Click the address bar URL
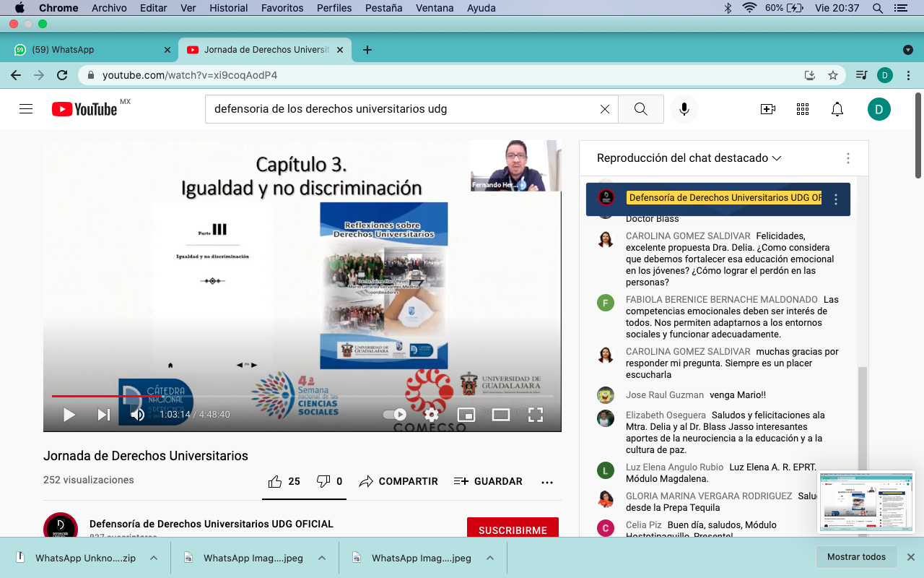This screenshot has height=578, width=924. 190,75
